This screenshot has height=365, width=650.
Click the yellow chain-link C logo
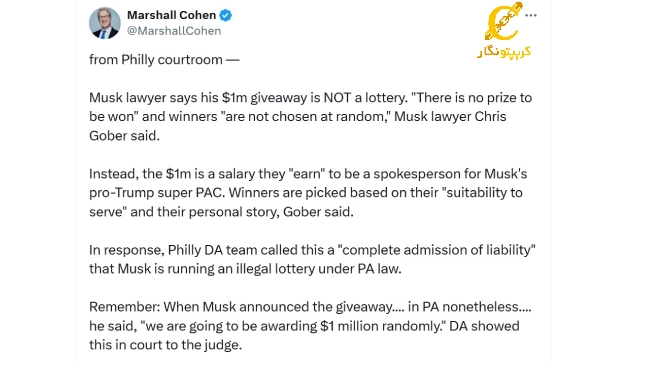[504, 22]
